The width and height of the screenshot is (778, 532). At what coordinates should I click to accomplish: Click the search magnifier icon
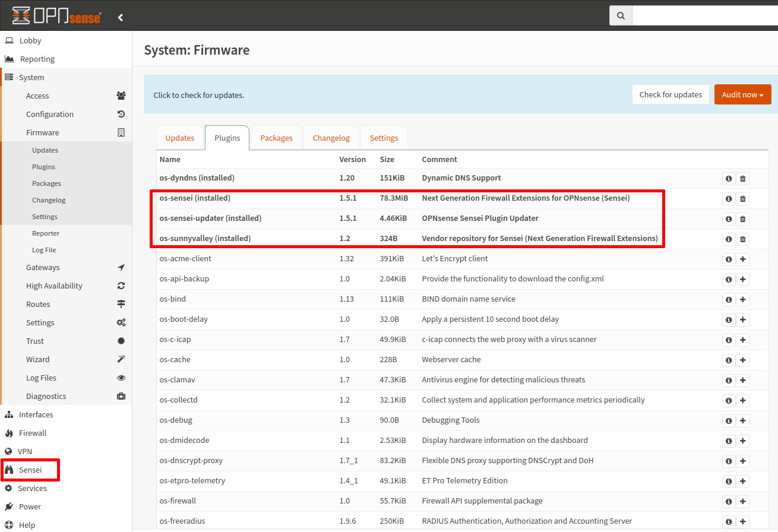click(x=620, y=15)
